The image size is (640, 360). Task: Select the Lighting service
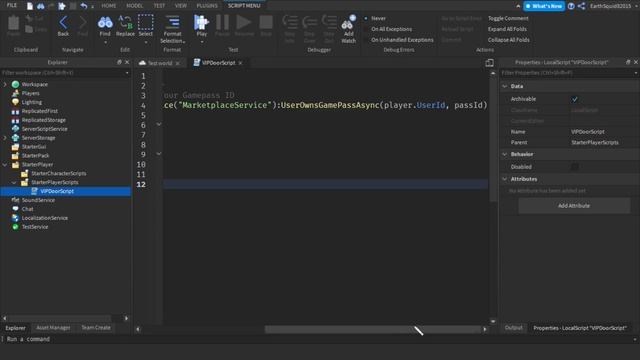[x=31, y=102]
